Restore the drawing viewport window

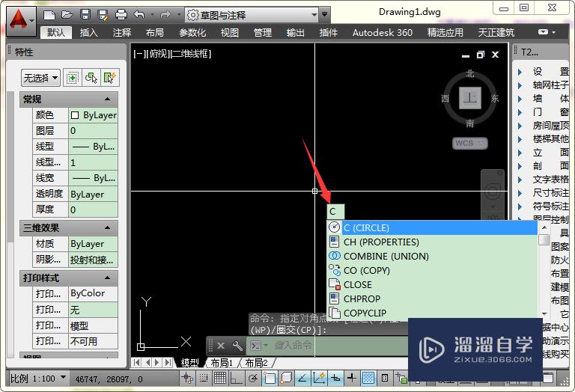point(481,55)
